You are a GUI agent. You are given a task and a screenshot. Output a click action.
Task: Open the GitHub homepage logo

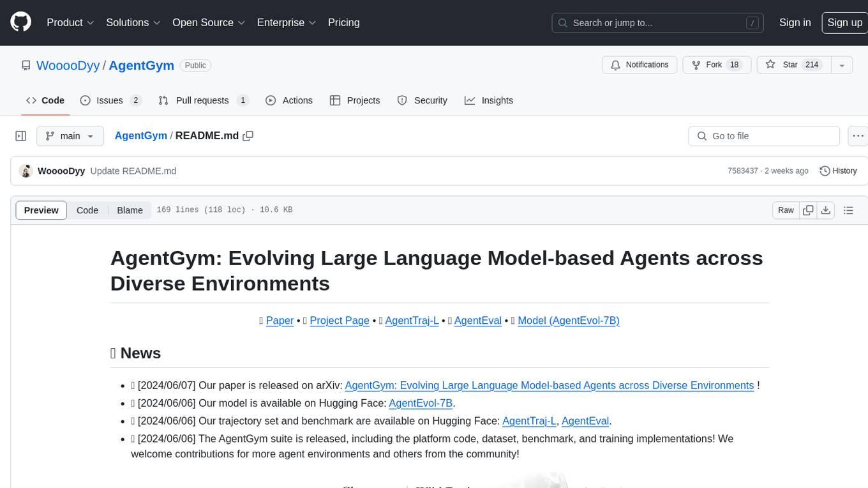[x=20, y=22]
